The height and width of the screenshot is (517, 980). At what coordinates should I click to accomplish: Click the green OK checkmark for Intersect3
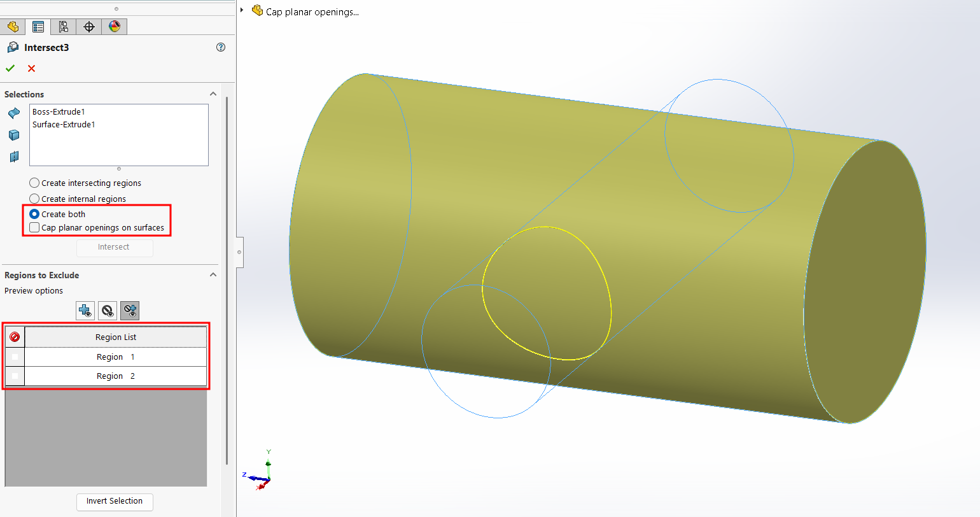(x=10, y=68)
